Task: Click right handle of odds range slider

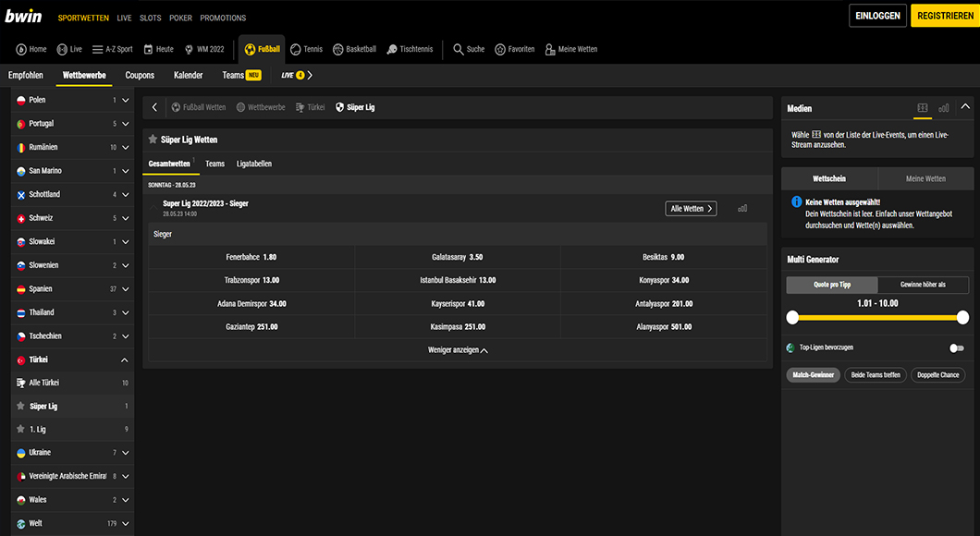Action: coord(963,317)
